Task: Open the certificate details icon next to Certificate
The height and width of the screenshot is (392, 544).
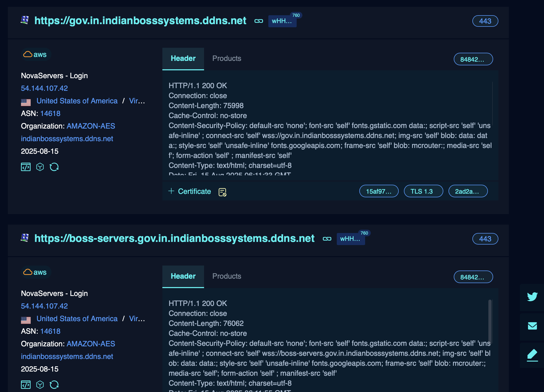Action: pos(222,192)
